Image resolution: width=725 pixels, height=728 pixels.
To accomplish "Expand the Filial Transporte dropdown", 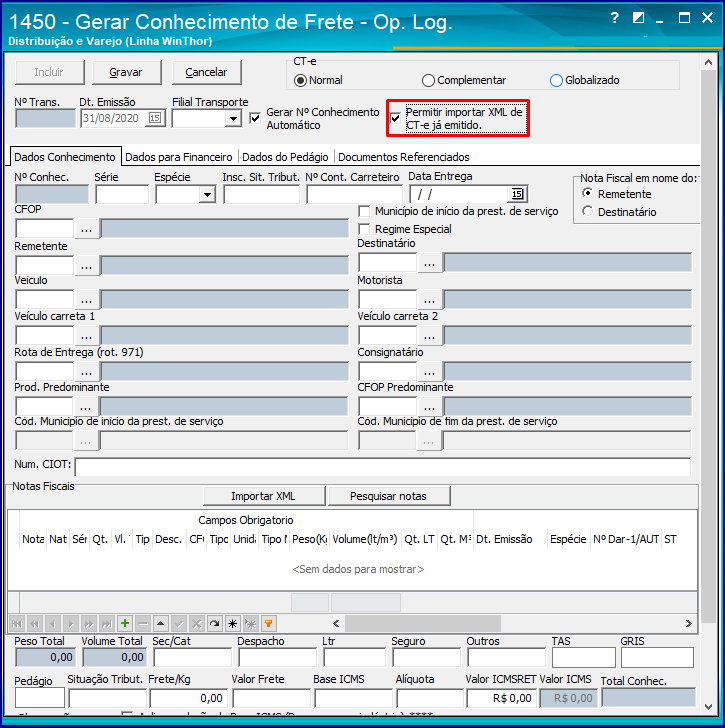I will pyautogui.click(x=233, y=119).
